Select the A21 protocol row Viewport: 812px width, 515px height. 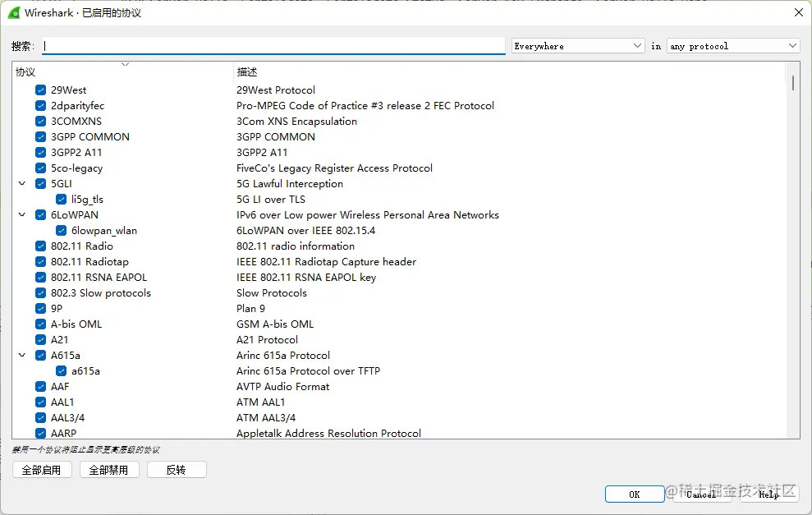[399, 339]
